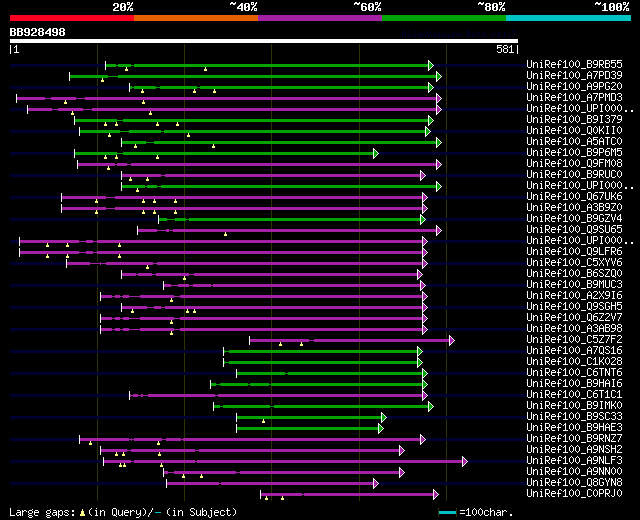Click the arrowhead ending the UniRef100_Q8GYN8 alignment
The height and width of the screenshot is (520, 640).
tap(376, 484)
